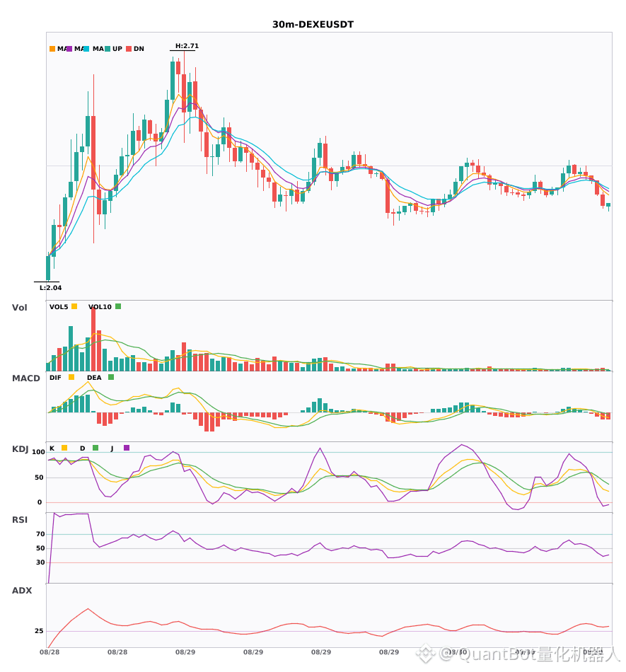
Task: Click the UP legend text
Action: (117, 49)
